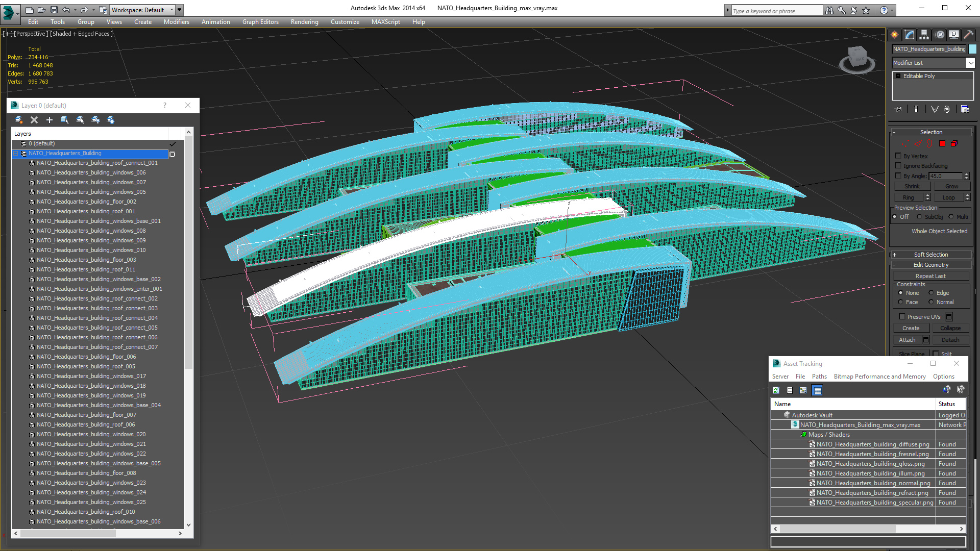980x551 pixels.
Task: Open quick access toolbar customize dropdown arrow
Action: point(180,10)
